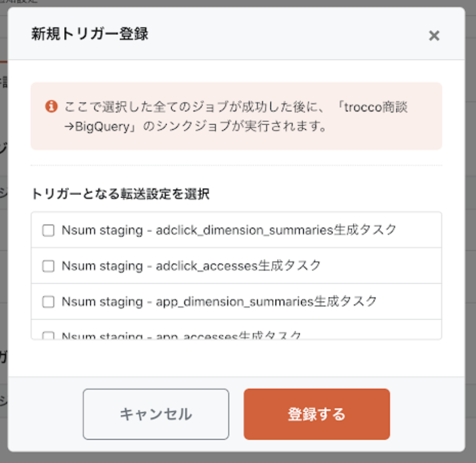Click the Nsum staging adclick_accesses label text
Image resolution: width=476 pixels, height=463 pixels.
point(191,265)
